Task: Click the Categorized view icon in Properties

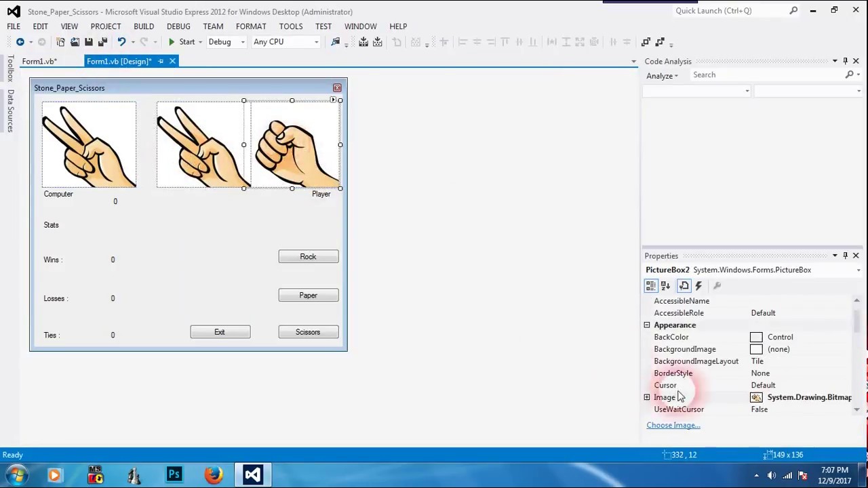Action: click(651, 286)
